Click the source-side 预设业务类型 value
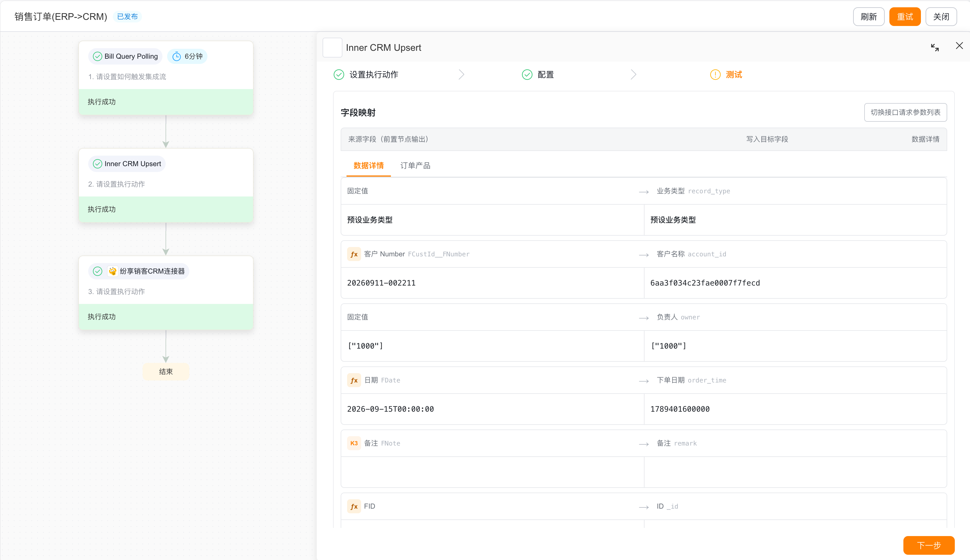 click(370, 220)
